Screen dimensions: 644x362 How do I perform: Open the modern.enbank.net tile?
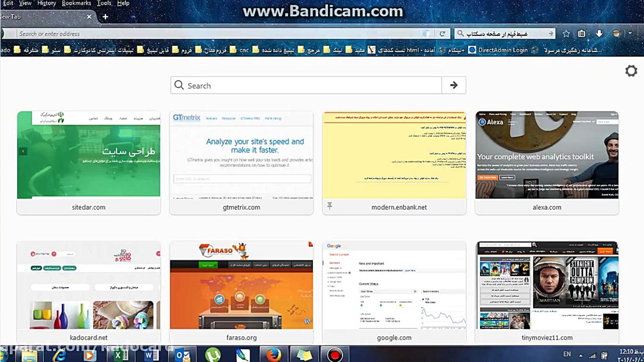[x=394, y=163]
